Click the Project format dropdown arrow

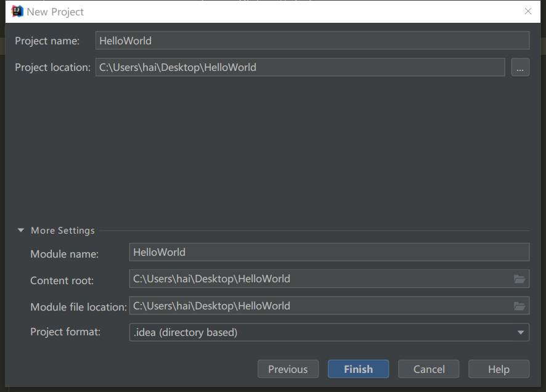(x=521, y=333)
